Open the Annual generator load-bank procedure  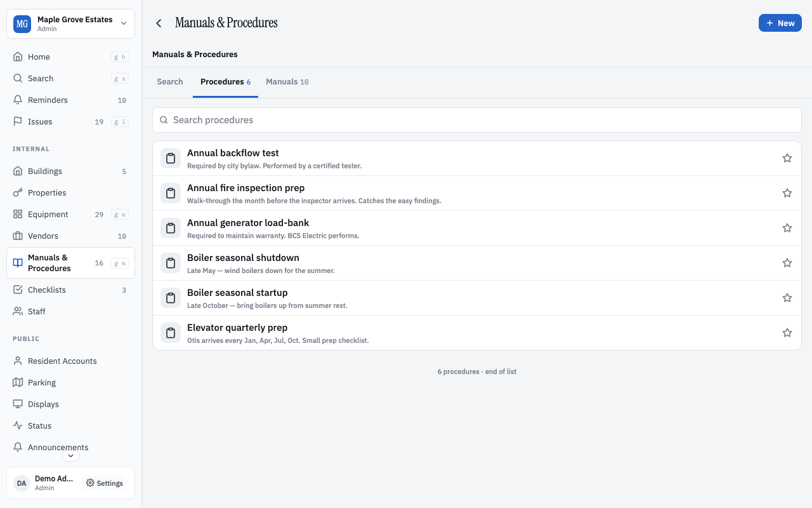point(477,228)
